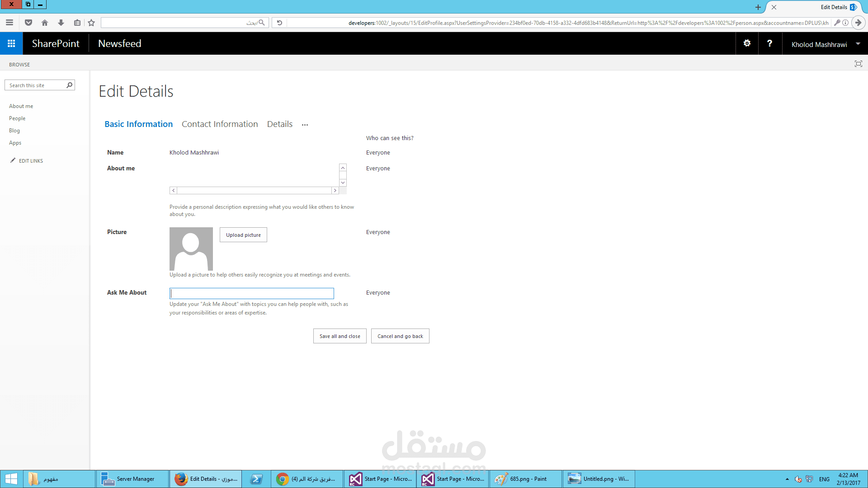Click the search magnifier in site search

coord(70,85)
